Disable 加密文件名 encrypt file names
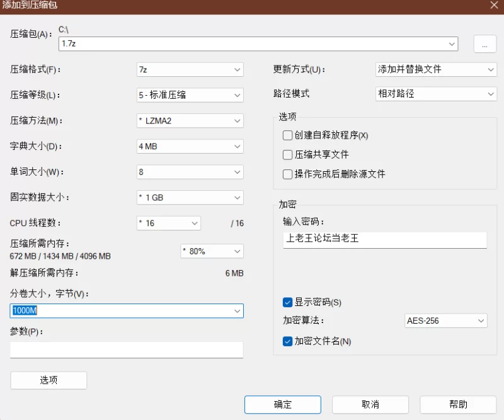 coord(287,341)
